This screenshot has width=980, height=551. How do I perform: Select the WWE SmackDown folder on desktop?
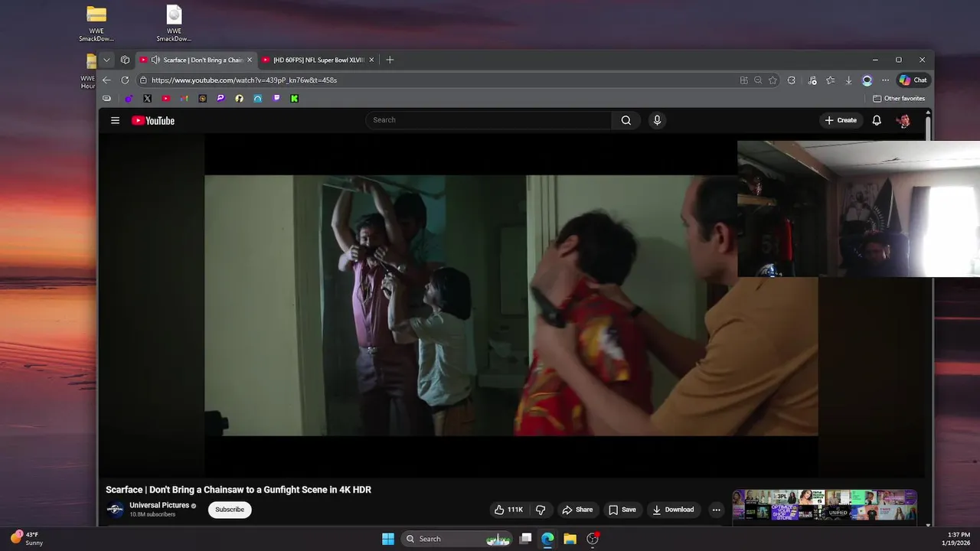click(x=96, y=24)
